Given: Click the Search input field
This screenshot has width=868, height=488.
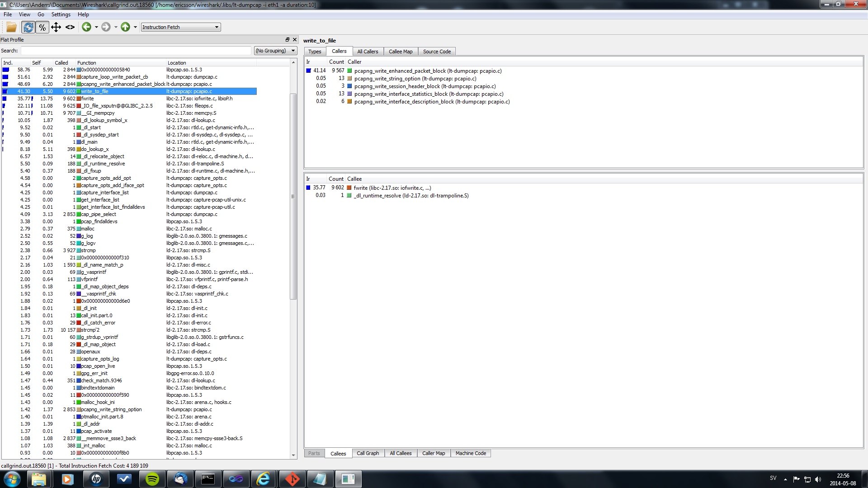Looking at the screenshot, I should click(x=136, y=51).
